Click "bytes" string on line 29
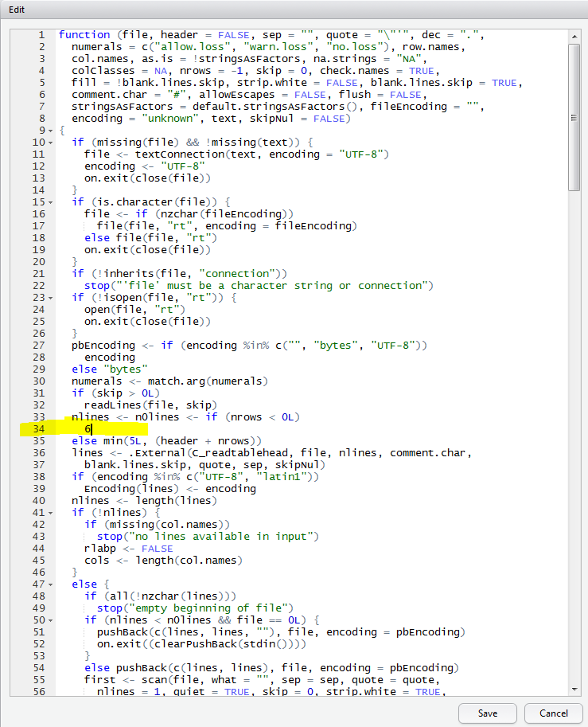This screenshot has width=588, height=727. pyautogui.click(x=126, y=369)
